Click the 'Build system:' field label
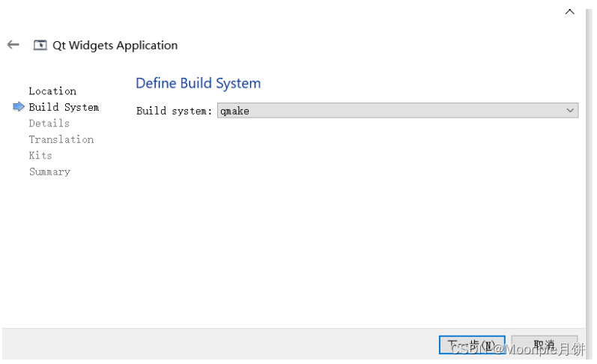The height and width of the screenshot is (364, 597). [174, 111]
